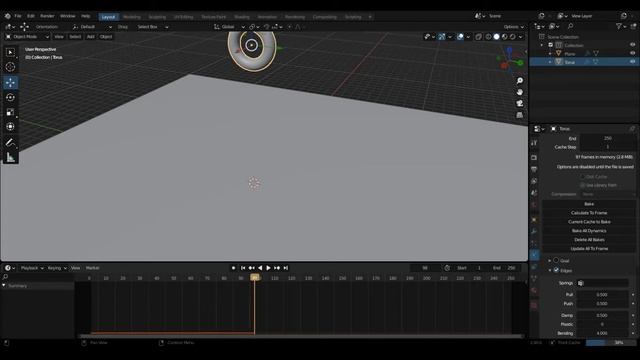640x360 pixels.
Task: Open the viewport Options dropdown
Action: 513,27
